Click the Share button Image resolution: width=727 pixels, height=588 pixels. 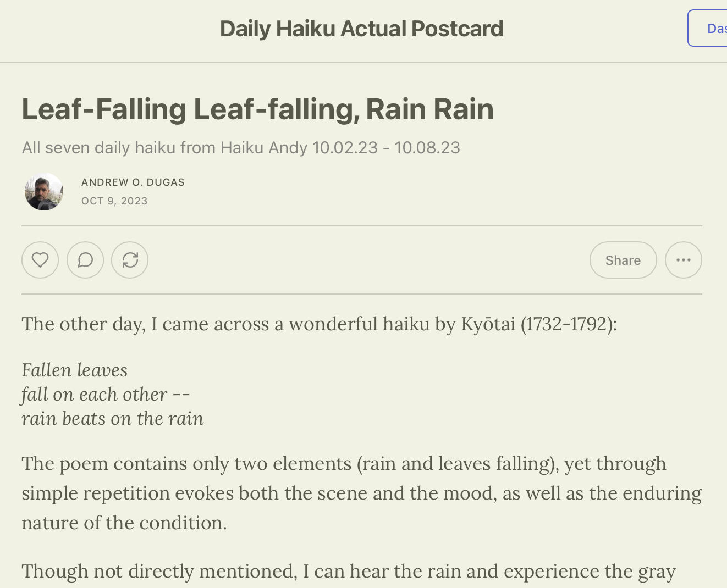[623, 260]
